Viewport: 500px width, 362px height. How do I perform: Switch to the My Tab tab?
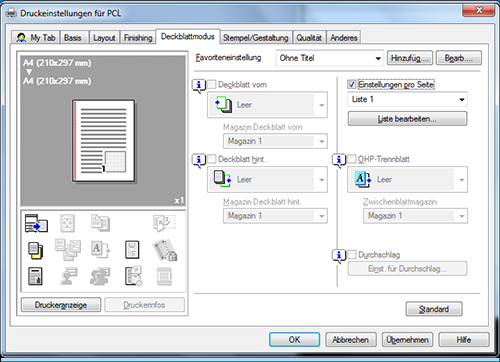[x=36, y=38]
